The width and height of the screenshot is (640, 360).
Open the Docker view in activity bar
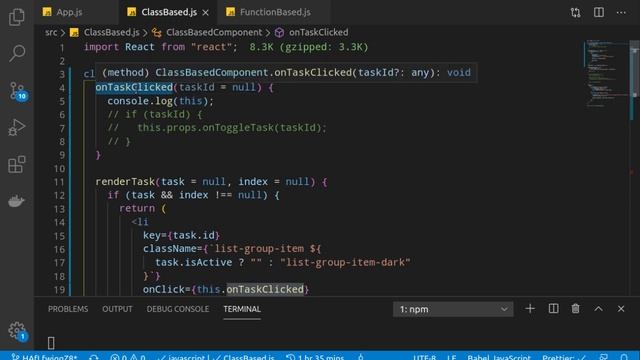(17, 201)
